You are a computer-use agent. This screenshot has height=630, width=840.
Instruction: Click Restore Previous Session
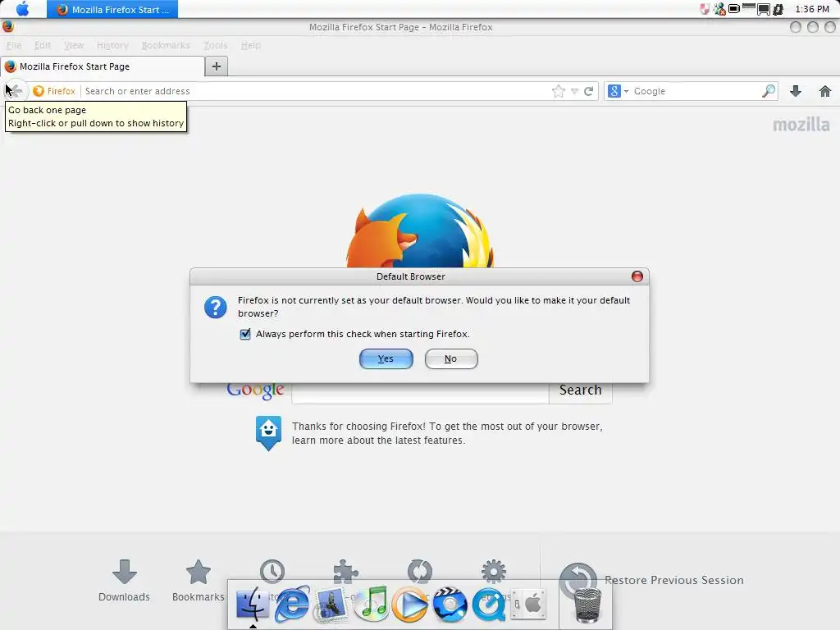(674, 580)
